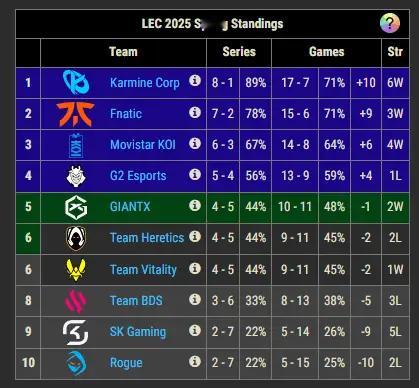Click the Karmine Corp team logo

pyautogui.click(x=76, y=82)
